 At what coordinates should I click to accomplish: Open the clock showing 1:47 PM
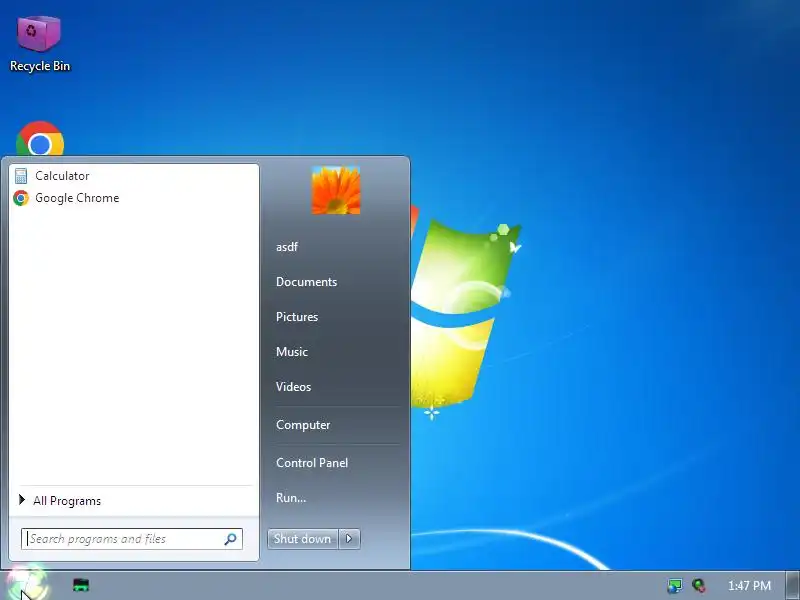point(749,585)
